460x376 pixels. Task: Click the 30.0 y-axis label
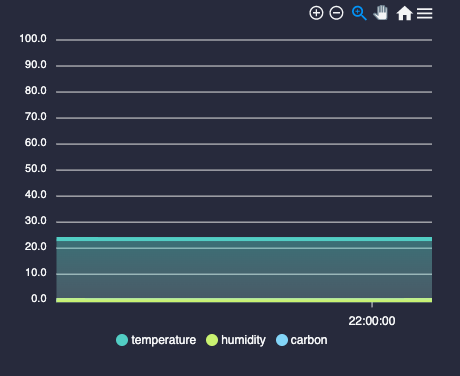pyautogui.click(x=36, y=221)
